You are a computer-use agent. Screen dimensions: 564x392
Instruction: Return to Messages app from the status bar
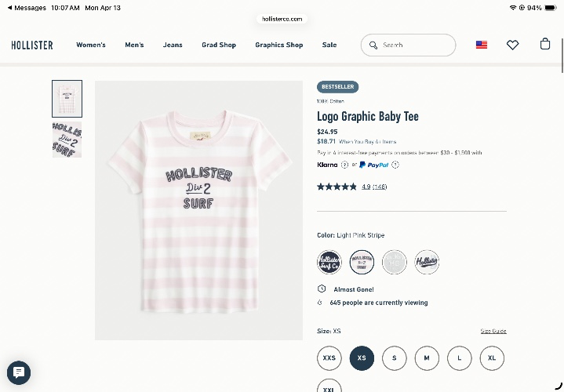coord(27,8)
